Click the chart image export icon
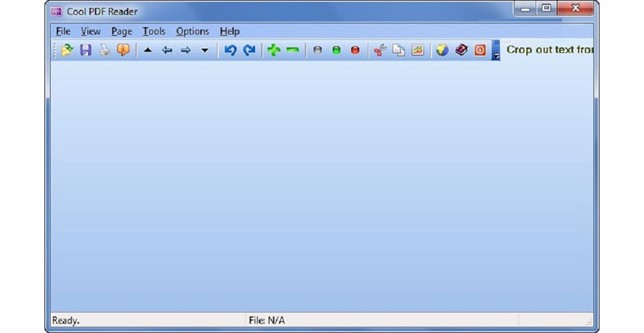 tap(418, 50)
